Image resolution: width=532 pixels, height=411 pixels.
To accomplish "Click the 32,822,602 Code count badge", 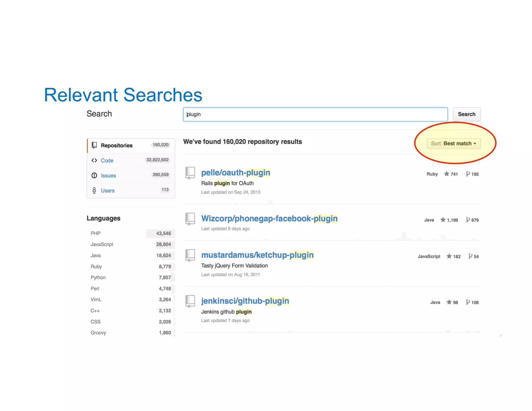I will (x=157, y=160).
